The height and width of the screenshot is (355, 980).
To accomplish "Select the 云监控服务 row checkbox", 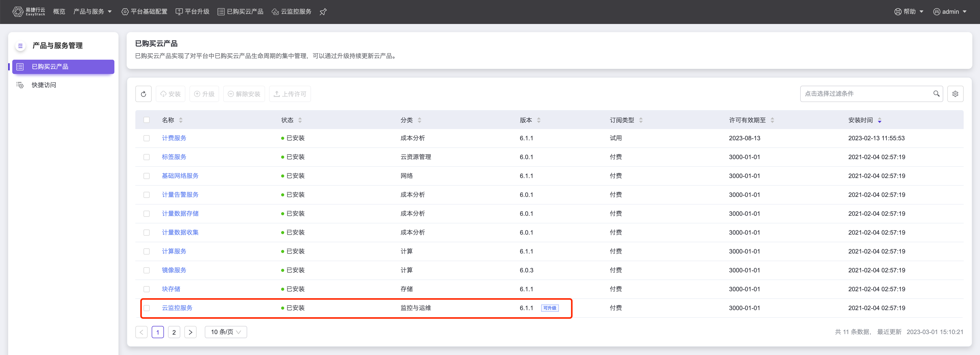I will click(x=147, y=308).
